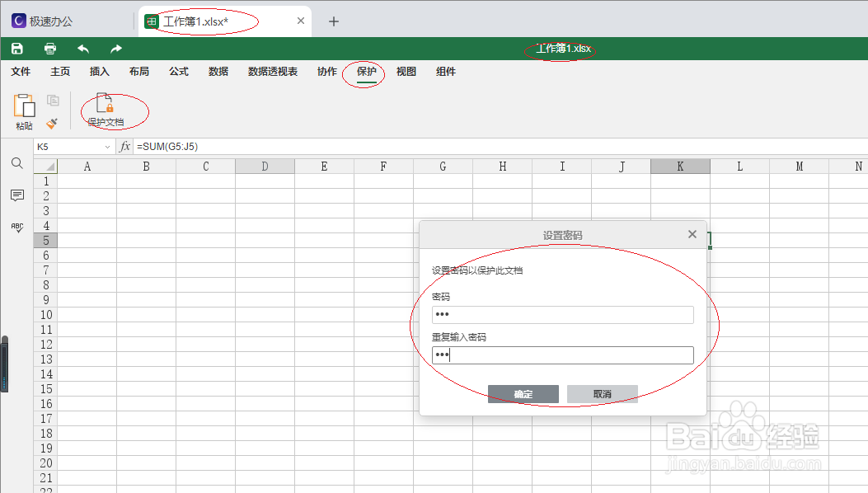Switch to the 保护 ribbon tab

click(365, 72)
